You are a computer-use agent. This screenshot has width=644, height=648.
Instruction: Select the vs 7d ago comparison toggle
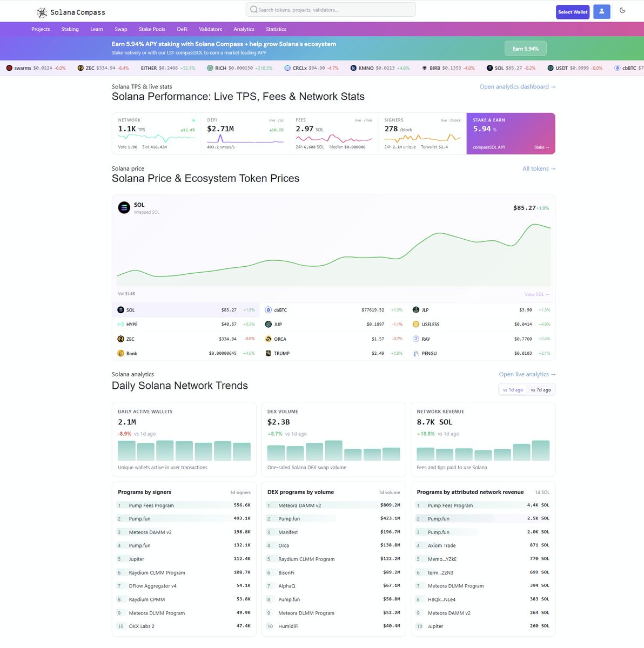point(541,390)
